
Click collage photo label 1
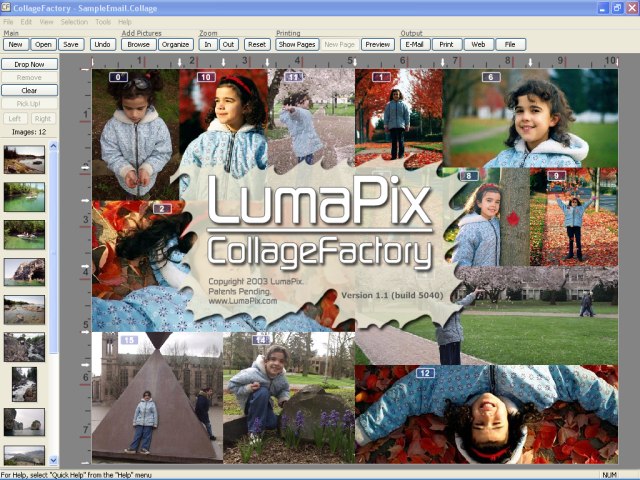pyautogui.click(x=381, y=77)
